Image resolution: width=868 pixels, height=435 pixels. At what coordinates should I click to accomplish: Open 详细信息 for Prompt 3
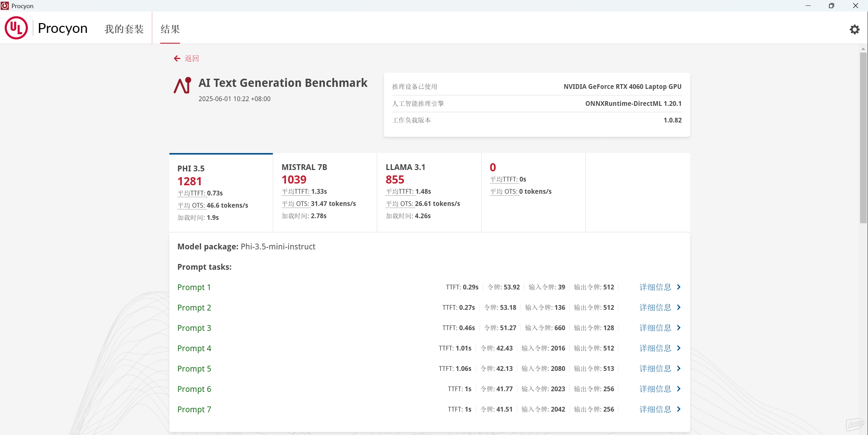point(655,328)
